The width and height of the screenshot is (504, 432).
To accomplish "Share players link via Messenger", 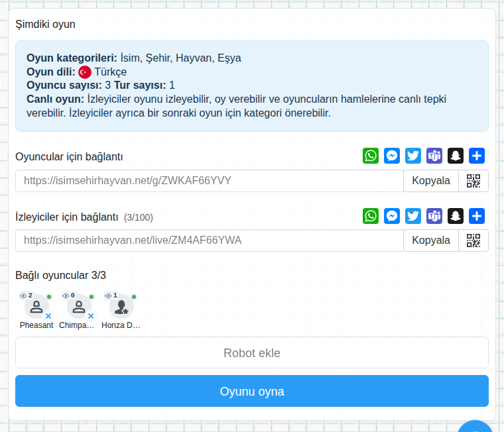I will coord(392,156).
